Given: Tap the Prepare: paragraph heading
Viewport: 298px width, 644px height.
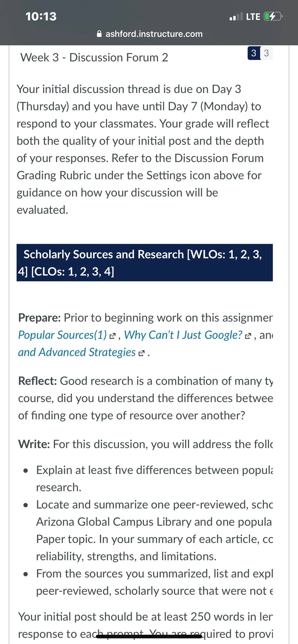Looking at the screenshot, I should pyautogui.click(x=39, y=318).
